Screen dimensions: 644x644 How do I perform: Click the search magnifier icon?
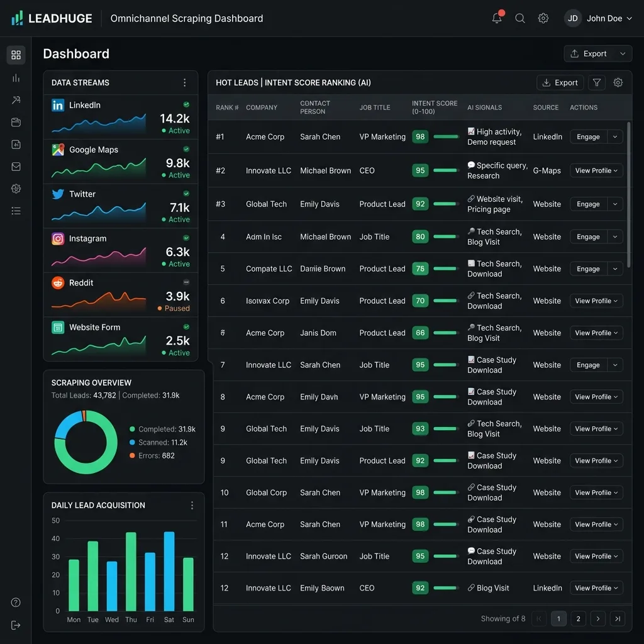[520, 18]
